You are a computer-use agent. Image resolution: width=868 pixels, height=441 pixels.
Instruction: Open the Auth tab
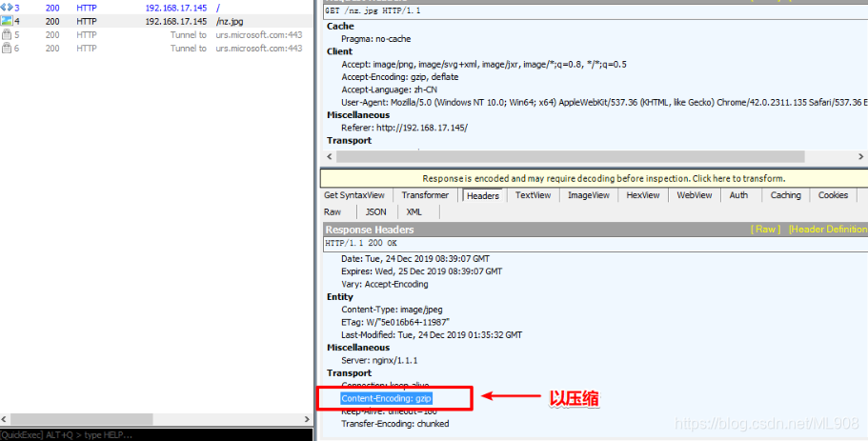pos(738,195)
